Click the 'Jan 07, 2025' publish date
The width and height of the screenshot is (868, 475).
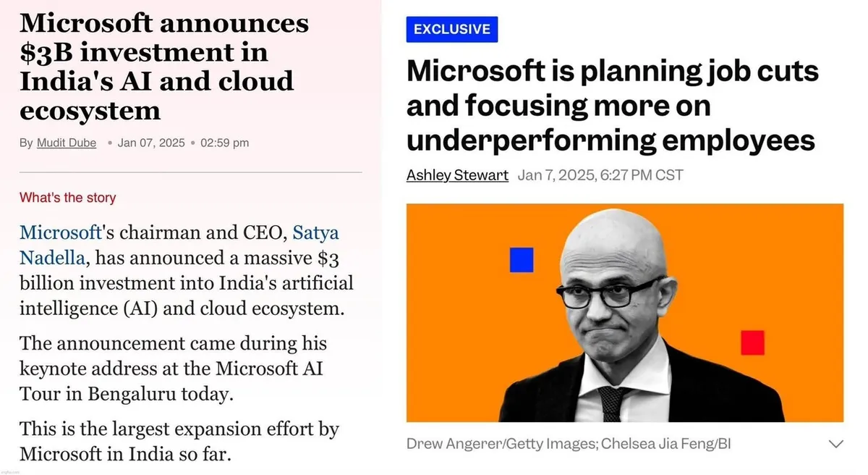tap(151, 143)
